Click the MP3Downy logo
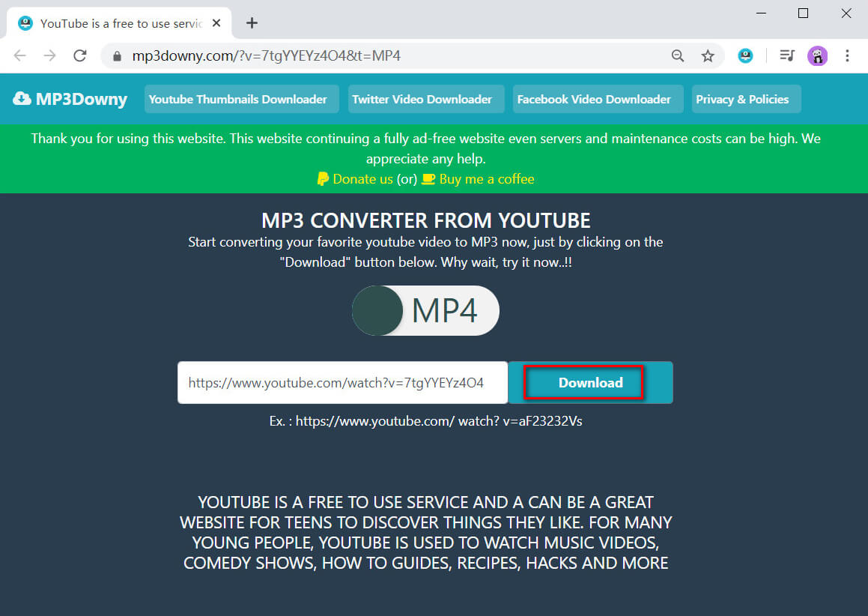 click(x=70, y=99)
